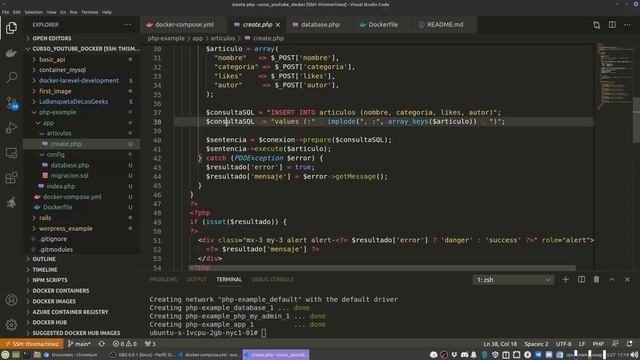Select migracion.sql in file tree
This screenshot has width=640, height=360.
tap(82, 176)
